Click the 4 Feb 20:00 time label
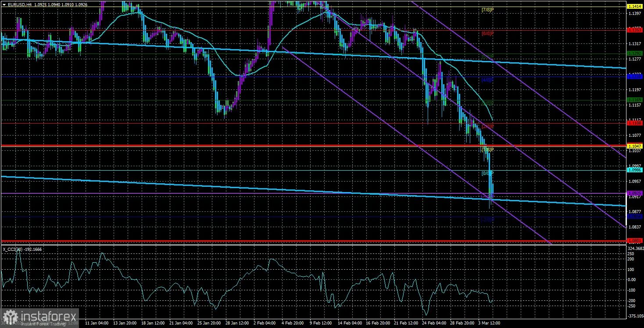 point(293,323)
